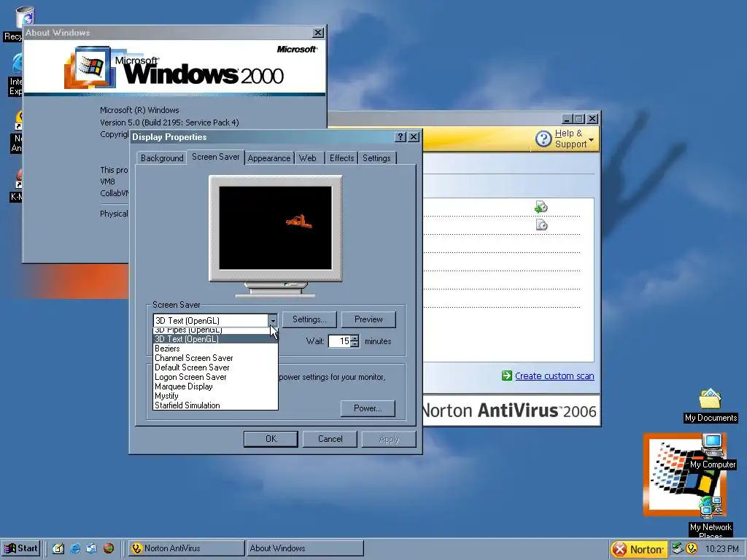The width and height of the screenshot is (747, 560).
Task: Confirm with the OK button
Action: pos(271,439)
